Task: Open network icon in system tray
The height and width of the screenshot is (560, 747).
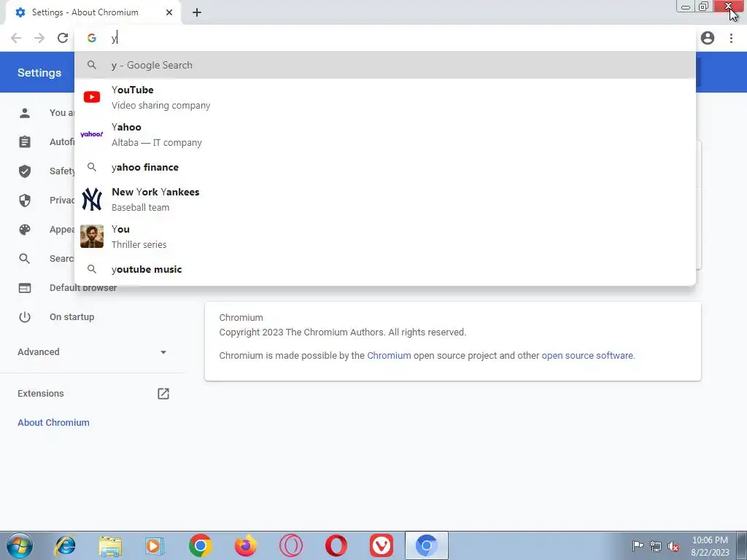Action: tap(656, 545)
